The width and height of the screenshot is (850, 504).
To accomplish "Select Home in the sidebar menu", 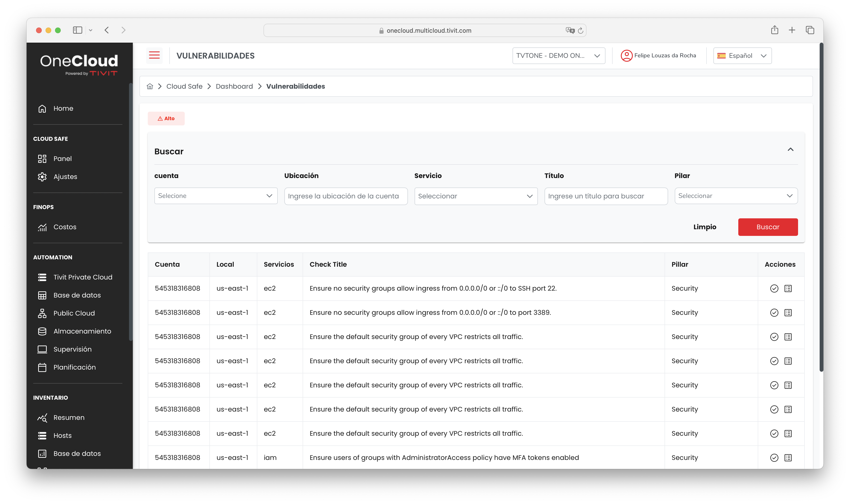I will [63, 108].
